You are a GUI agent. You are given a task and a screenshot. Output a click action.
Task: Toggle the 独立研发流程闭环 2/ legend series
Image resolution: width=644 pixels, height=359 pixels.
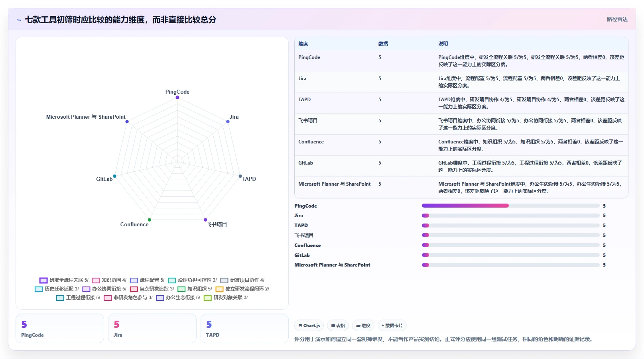tap(242, 289)
